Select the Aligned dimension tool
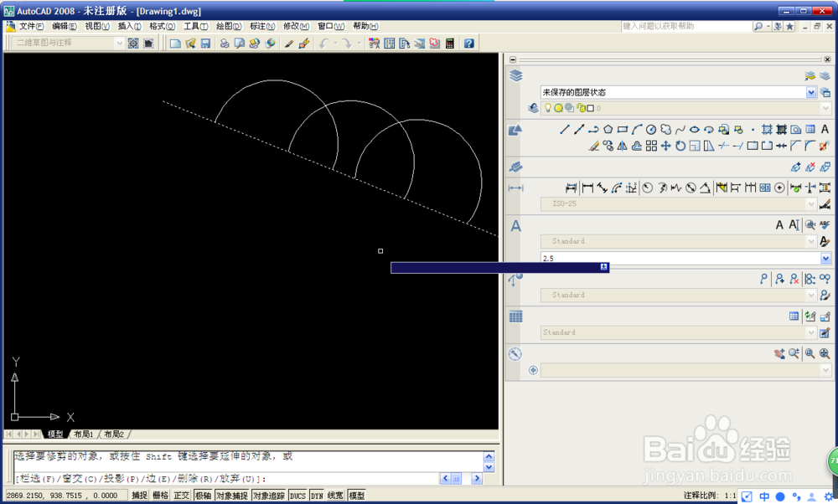The width and height of the screenshot is (838, 504). click(x=603, y=188)
